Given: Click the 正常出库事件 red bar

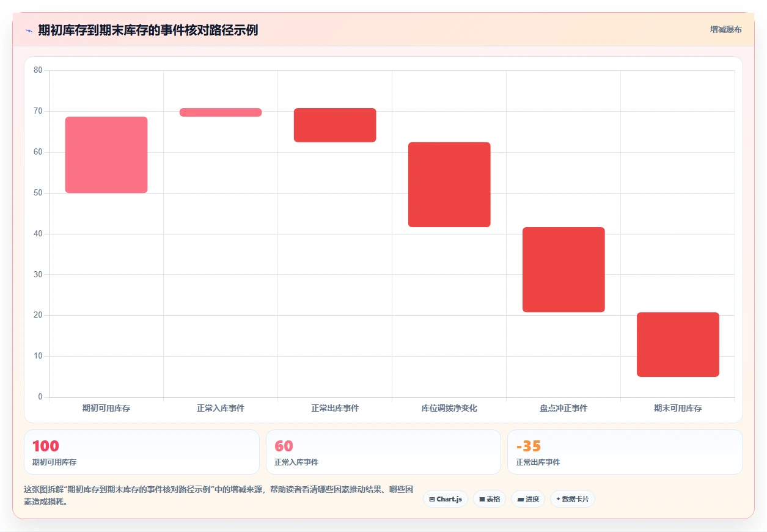Looking at the screenshot, I should (335, 125).
